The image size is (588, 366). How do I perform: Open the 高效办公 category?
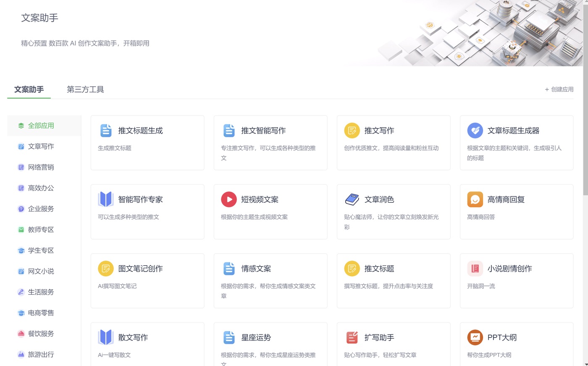tap(44, 188)
